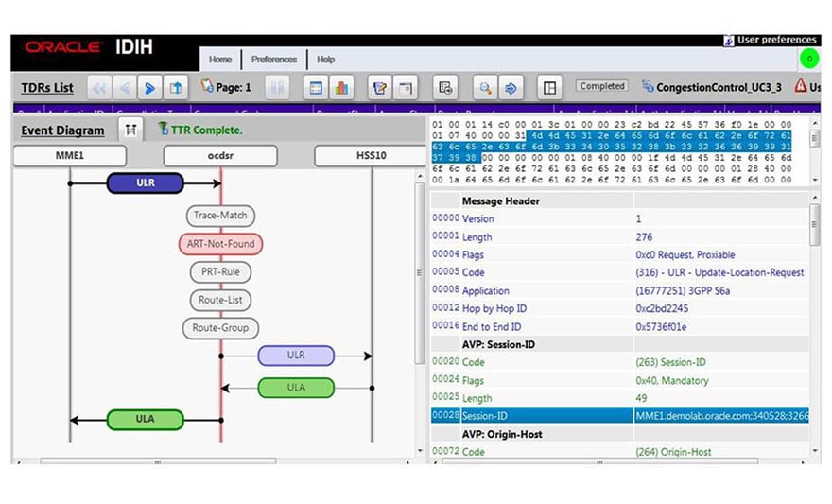This screenshot has width=832, height=504.
Task: Select the Code ULR Update-Location-Request row
Action: tap(620, 272)
